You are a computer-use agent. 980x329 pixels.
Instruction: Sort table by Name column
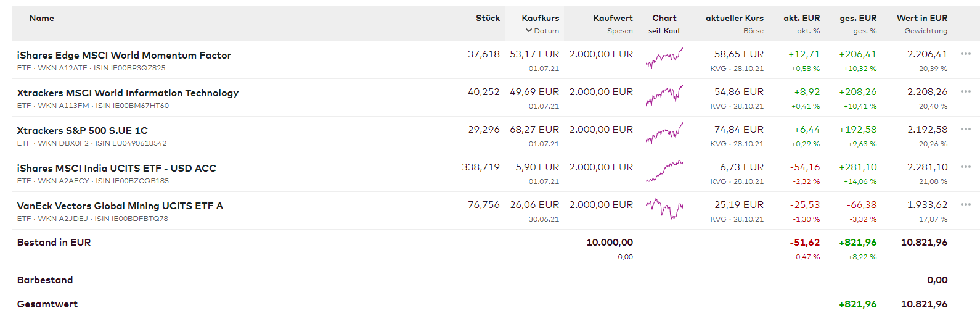tap(42, 19)
